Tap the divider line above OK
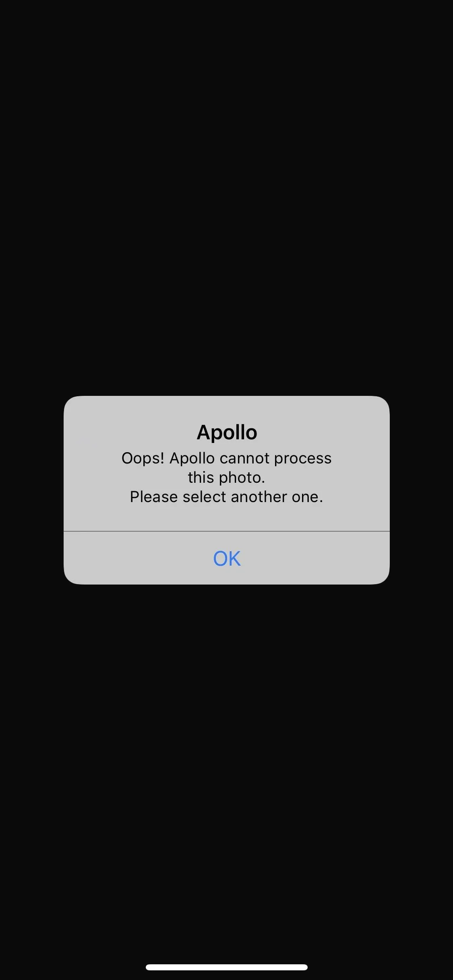Image resolution: width=453 pixels, height=980 pixels. tap(227, 531)
